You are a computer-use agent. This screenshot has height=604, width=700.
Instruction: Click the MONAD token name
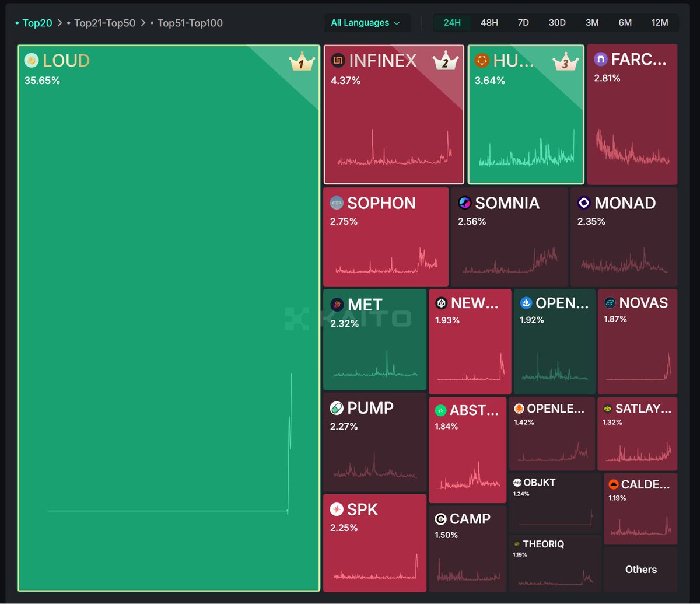click(625, 203)
